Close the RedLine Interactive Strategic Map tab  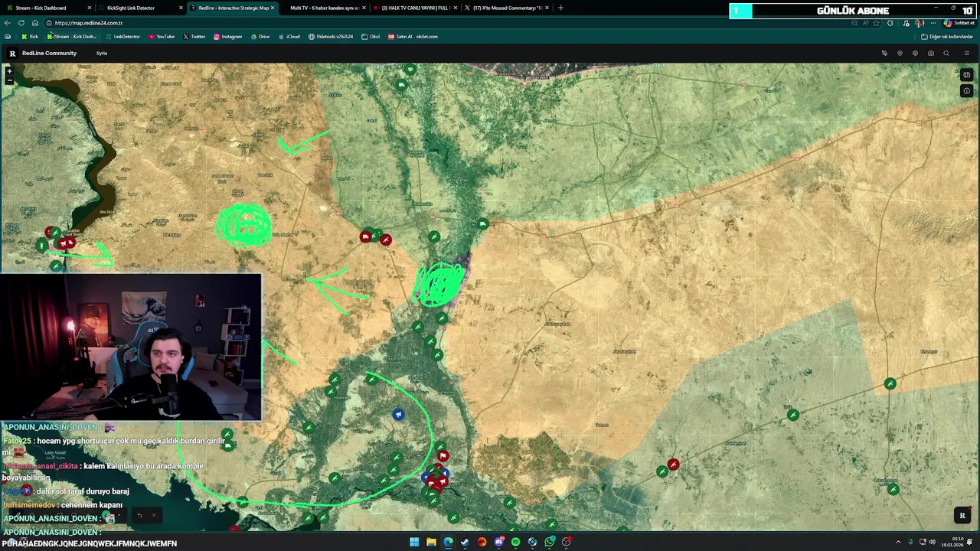[272, 8]
